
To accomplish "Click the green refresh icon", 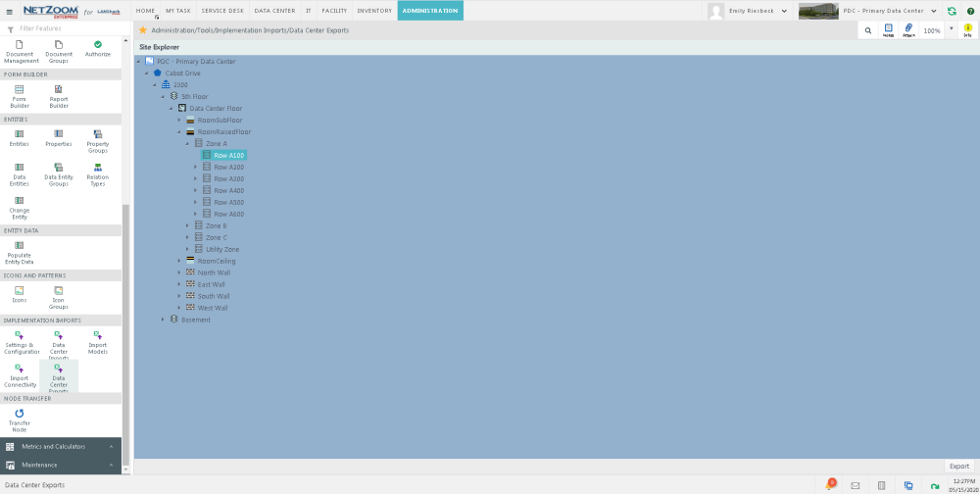I will pyautogui.click(x=952, y=11).
